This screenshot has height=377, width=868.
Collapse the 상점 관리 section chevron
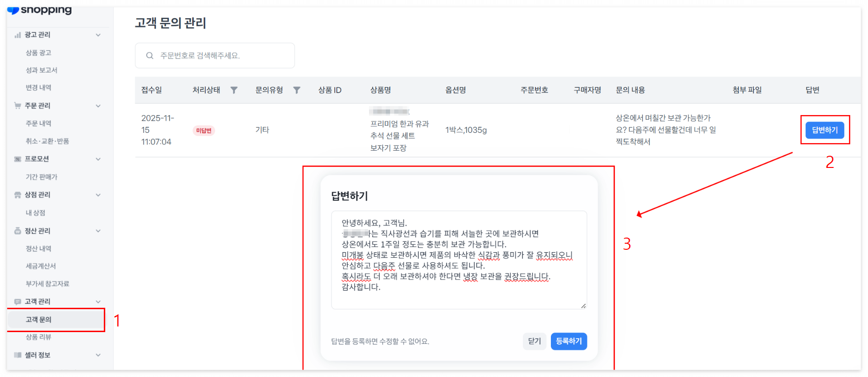pyautogui.click(x=98, y=195)
